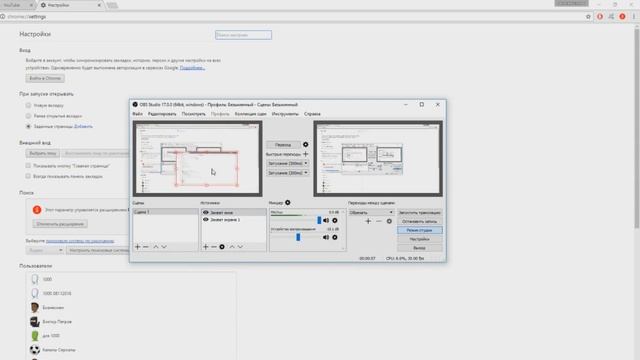640x360 pixels.
Task: Open scene transition properties gear
Action: coord(389,221)
